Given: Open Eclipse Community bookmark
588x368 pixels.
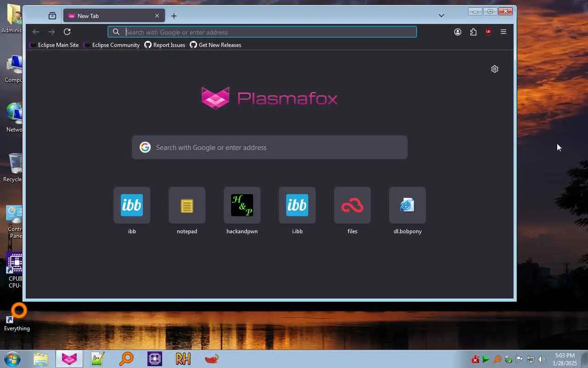Looking at the screenshot, I should coord(112,45).
